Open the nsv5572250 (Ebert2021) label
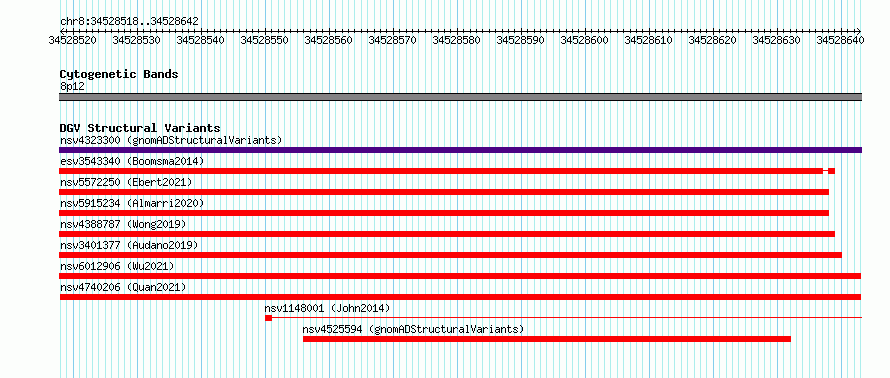This screenshot has height=378, width=890. (x=126, y=182)
